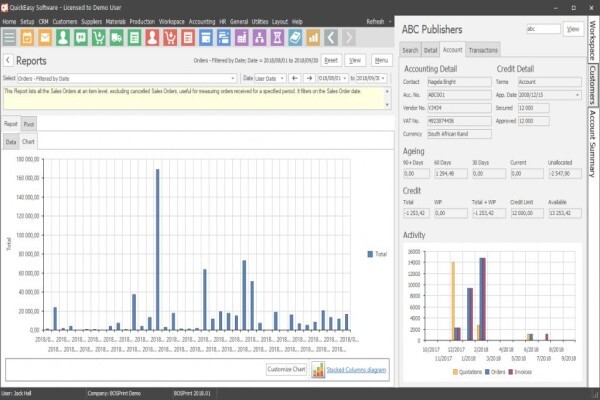Click the Invoices legend swatch
This screenshot has height=400, width=600.
click(x=510, y=372)
